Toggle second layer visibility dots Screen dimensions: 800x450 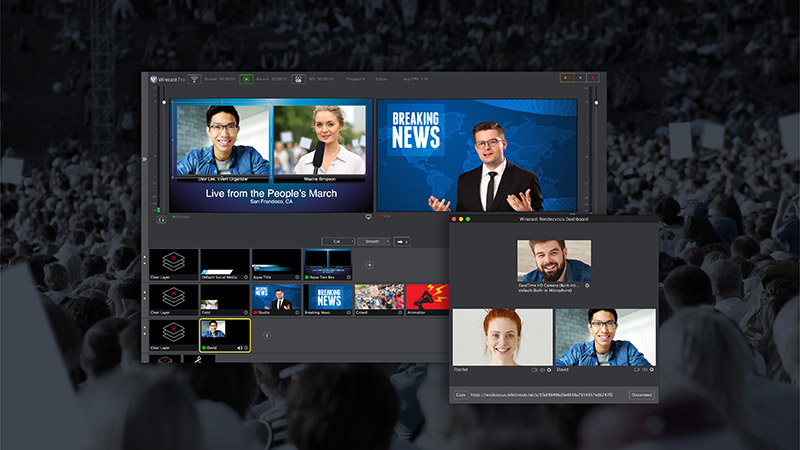pyautogui.click(x=144, y=295)
